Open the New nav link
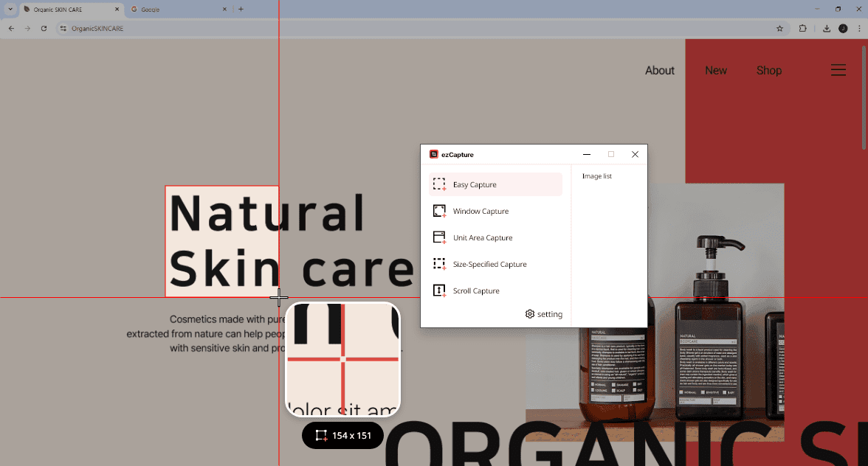This screenshot has height=466, width=868. click(715, 71)
